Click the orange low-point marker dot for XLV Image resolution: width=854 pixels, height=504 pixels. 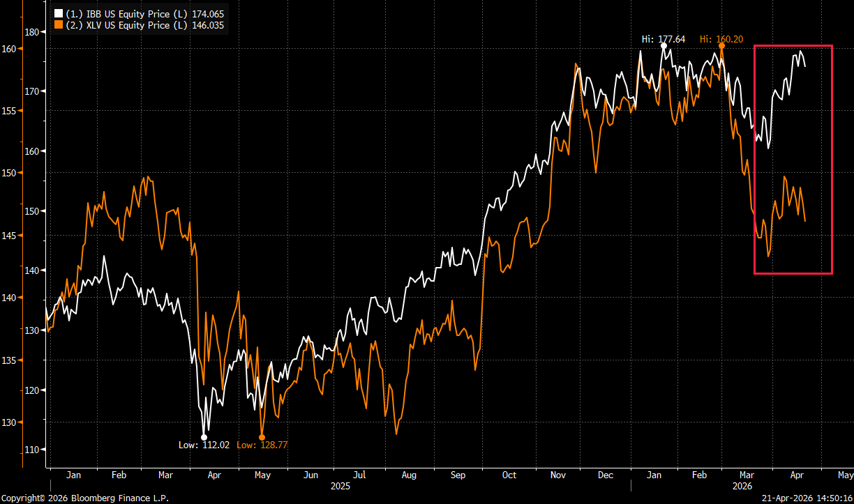262,437
